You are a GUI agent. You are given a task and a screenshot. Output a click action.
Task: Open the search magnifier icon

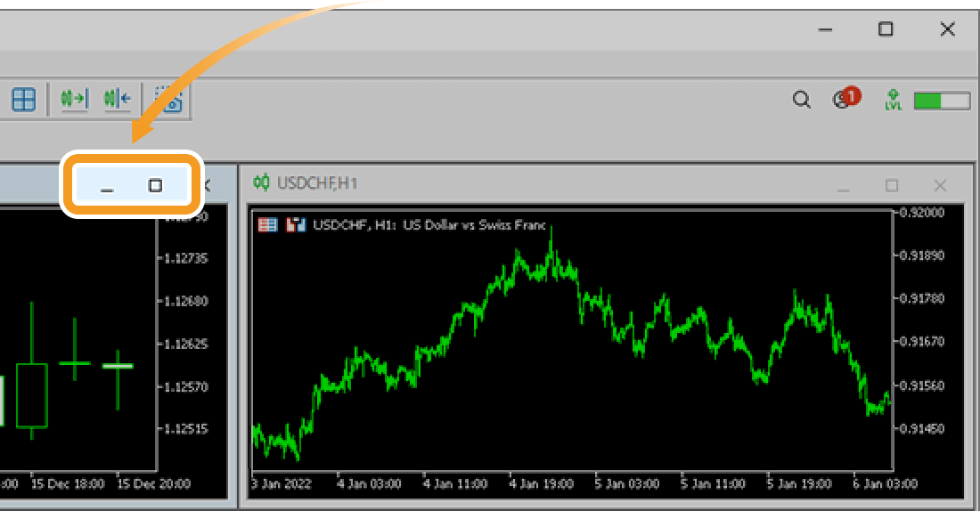tap(802, 100)
